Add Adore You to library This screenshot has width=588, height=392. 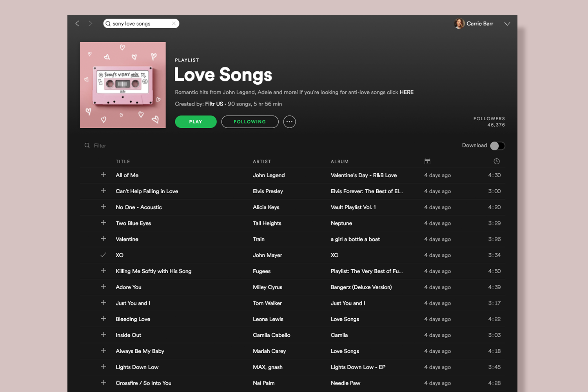click(x=103, y=287)
